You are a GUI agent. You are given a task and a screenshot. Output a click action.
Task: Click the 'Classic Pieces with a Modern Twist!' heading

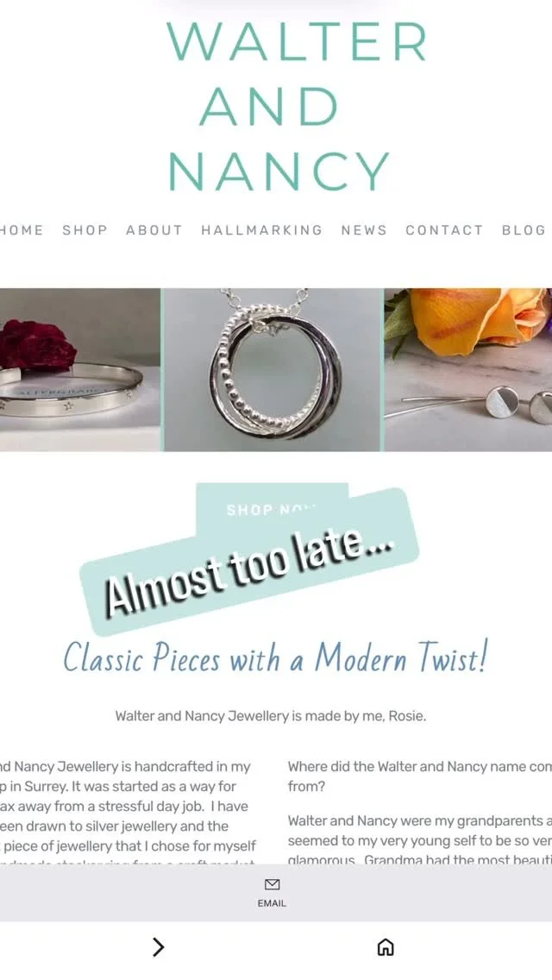275,657
